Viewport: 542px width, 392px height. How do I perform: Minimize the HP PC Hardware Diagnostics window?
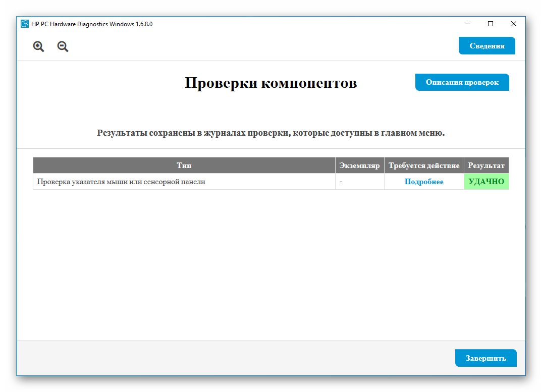(467, 24)
